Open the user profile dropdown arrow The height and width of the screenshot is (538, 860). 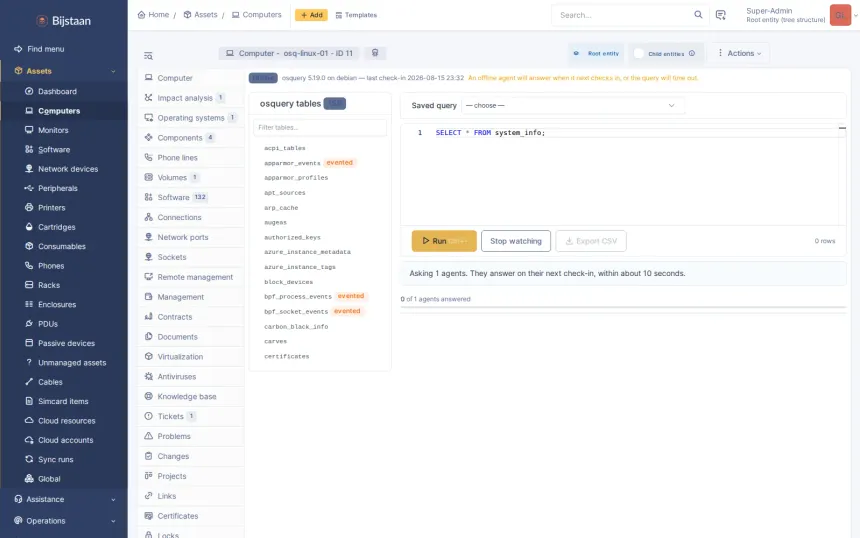click(856, 15)
